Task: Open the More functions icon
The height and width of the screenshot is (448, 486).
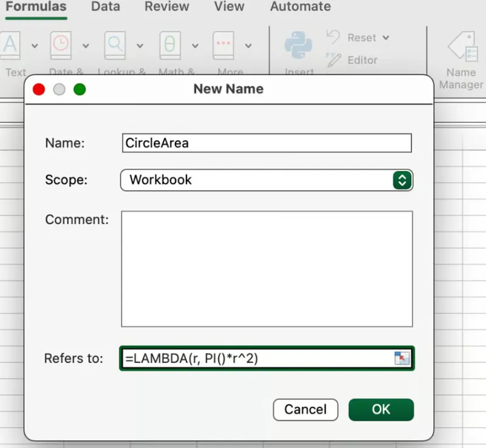Action: 223,46
